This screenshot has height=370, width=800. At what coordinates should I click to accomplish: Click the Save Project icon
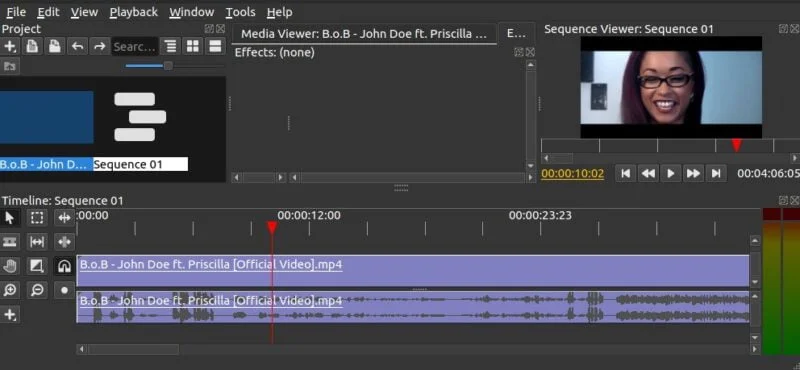tap(54, 46)
